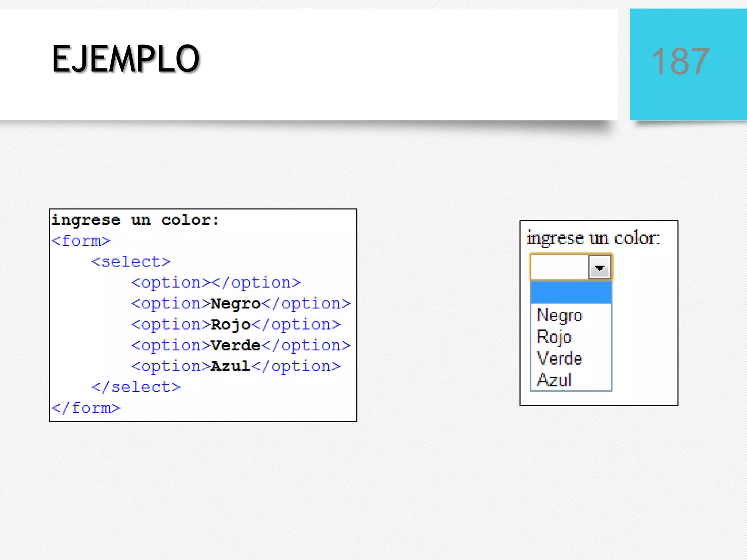The width and height of the screenshot is (747, 560).
Task: Pick Azul in the dropdown list
Action: [x=554, y=380]
